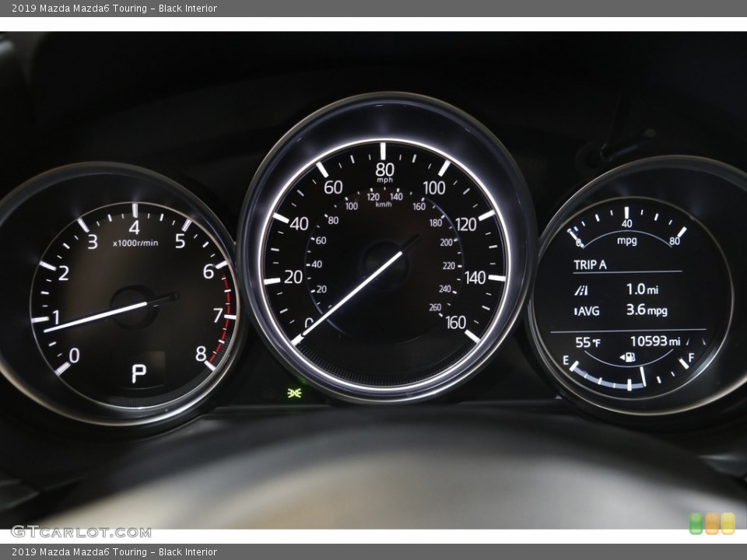Screen dimensions: 747x560
Task: Click the number 4 on the tachometer
Action: pos(135,228)
